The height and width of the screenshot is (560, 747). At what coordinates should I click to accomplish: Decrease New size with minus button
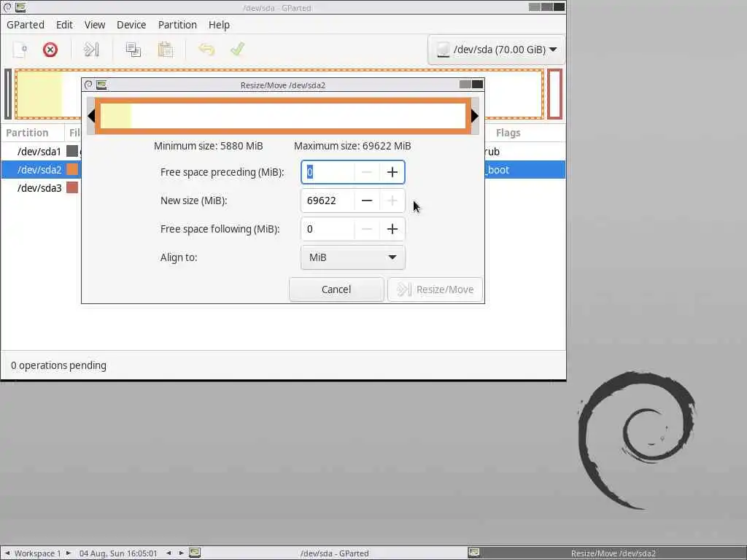click(367, 201)
